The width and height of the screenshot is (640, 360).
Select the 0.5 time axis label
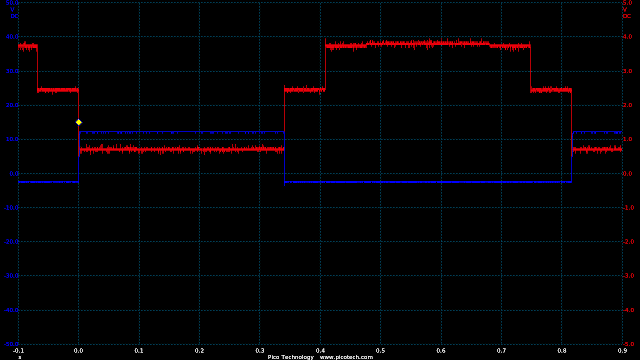(380, 351)
